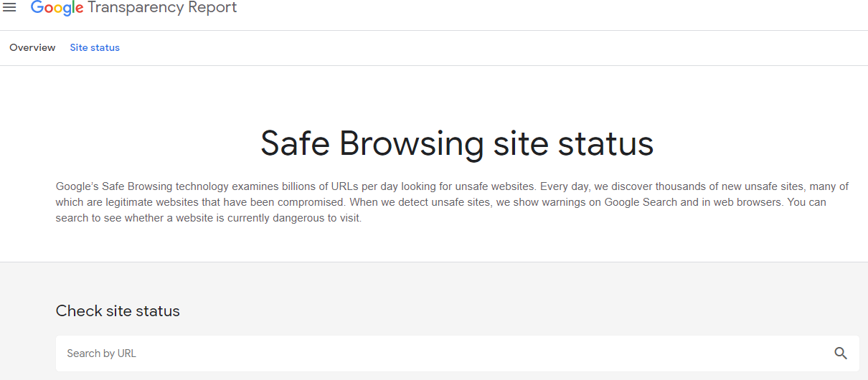Viewport: 868px width, 380px height.
Task: Click the Google Transparency Report logo
Action: tap(133, 8)
